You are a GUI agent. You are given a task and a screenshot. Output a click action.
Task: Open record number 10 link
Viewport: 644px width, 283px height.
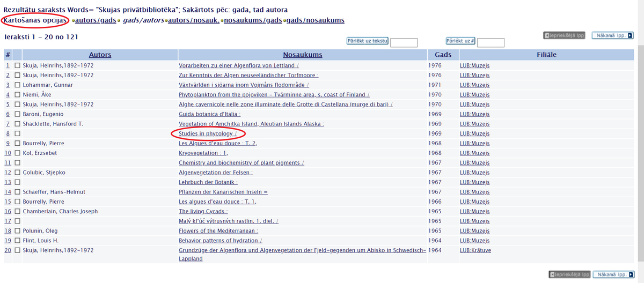click(8, 153)
